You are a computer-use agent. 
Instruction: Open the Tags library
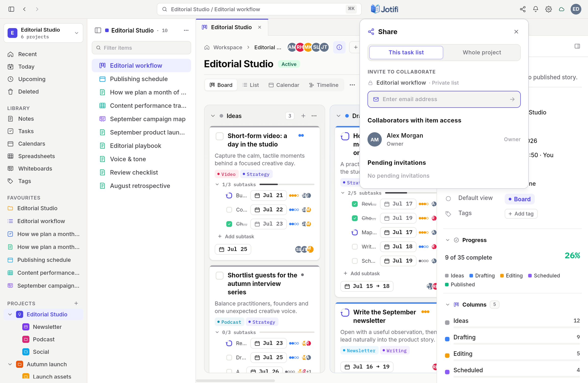[24, 181]
